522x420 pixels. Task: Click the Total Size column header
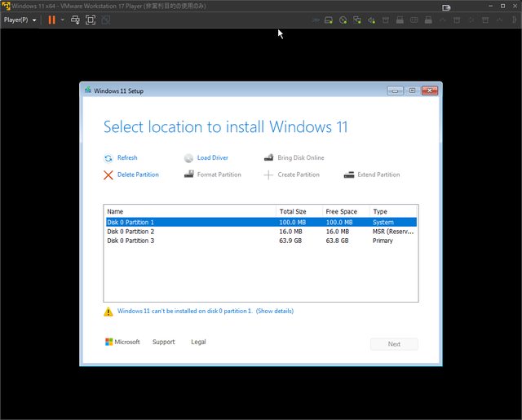293,211
